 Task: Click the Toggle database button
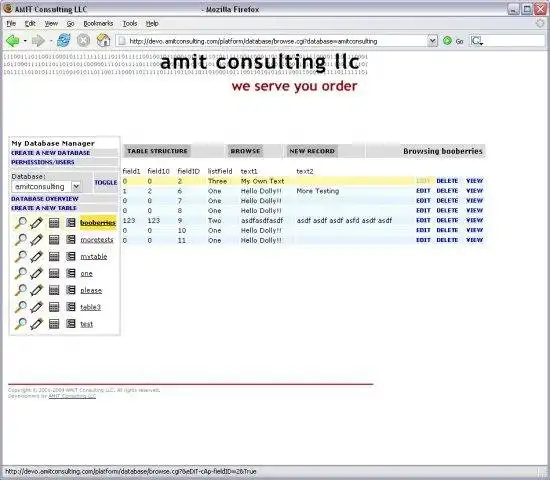[x=106, y=182]
